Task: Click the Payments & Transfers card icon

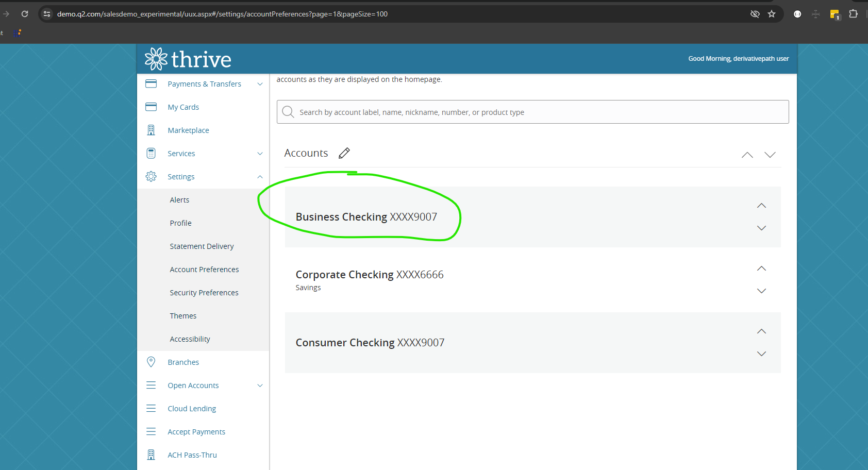Action: (x=151, y=83)
